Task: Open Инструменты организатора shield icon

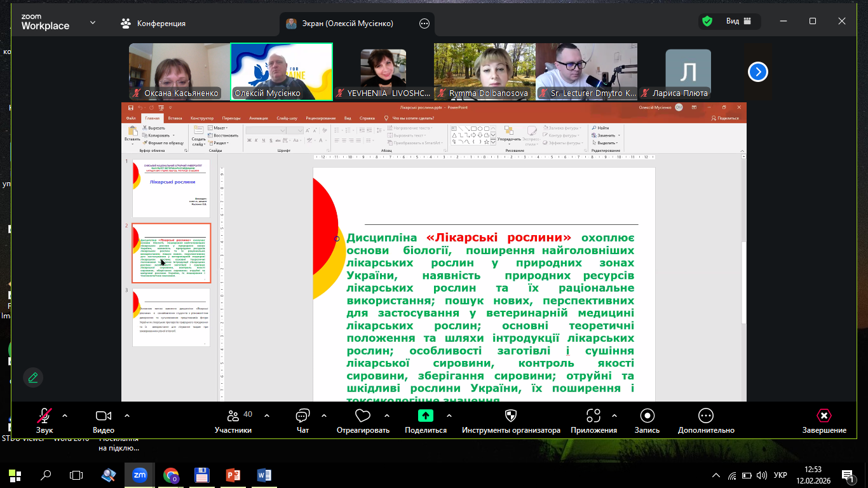Action: click(511, 416)
